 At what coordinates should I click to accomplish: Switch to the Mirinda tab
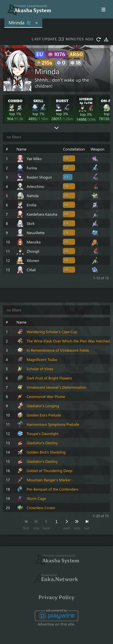click(x=17, y=23)
